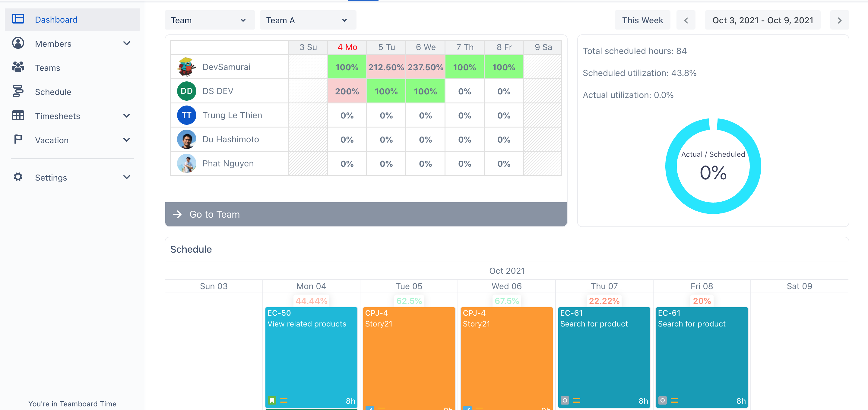This screenshot has width=868, height=410.
Task: Expand the Members submenu chevron
Action: [126, 43]
